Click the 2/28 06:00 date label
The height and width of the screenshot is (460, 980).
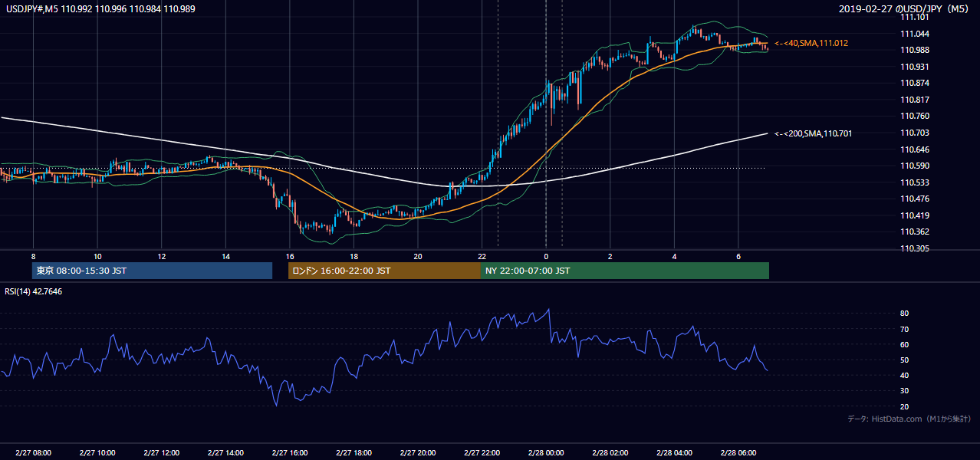coord(738,453)
